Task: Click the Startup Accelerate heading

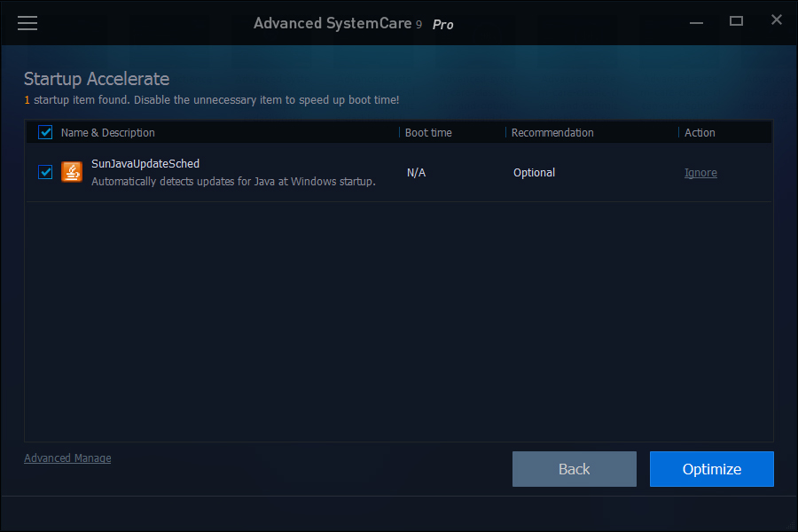Action: (x=97, y=79)
